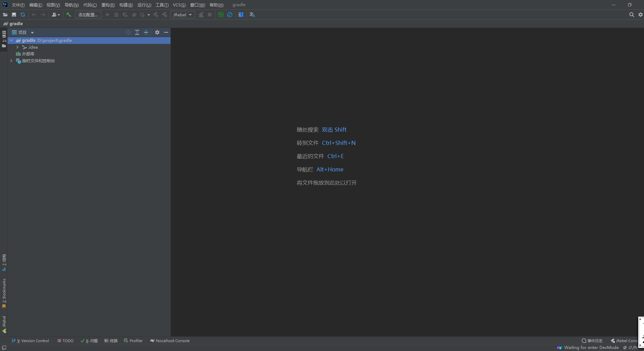Open the TODO tool window
Screen dimensions: 644x351
point(65,341)
